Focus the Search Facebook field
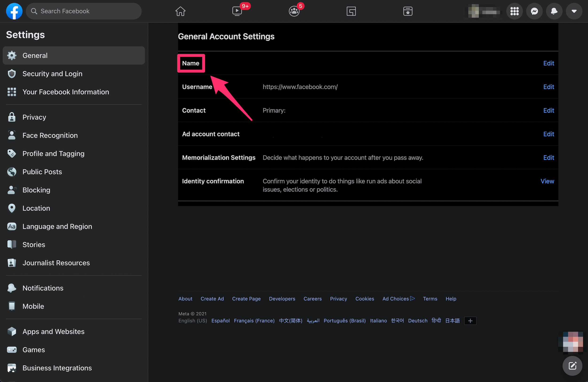 [x=84, y=11]
